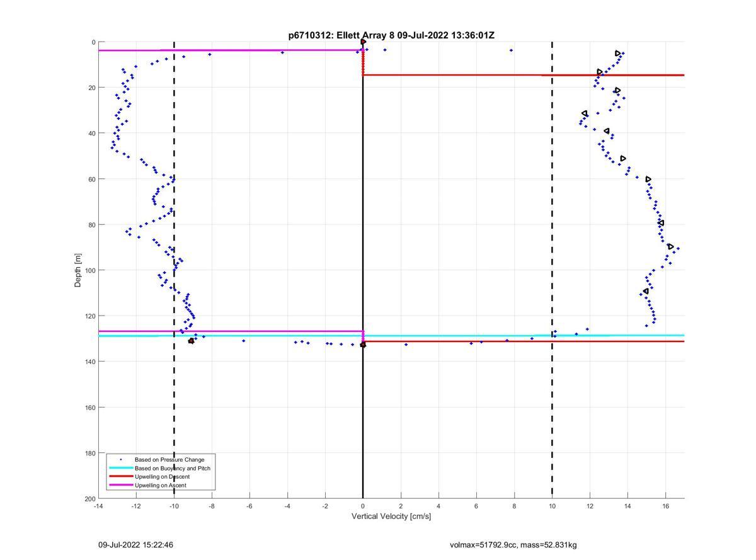
Task: Click the x-axis tick label 2
Action: tap(401, 506)
